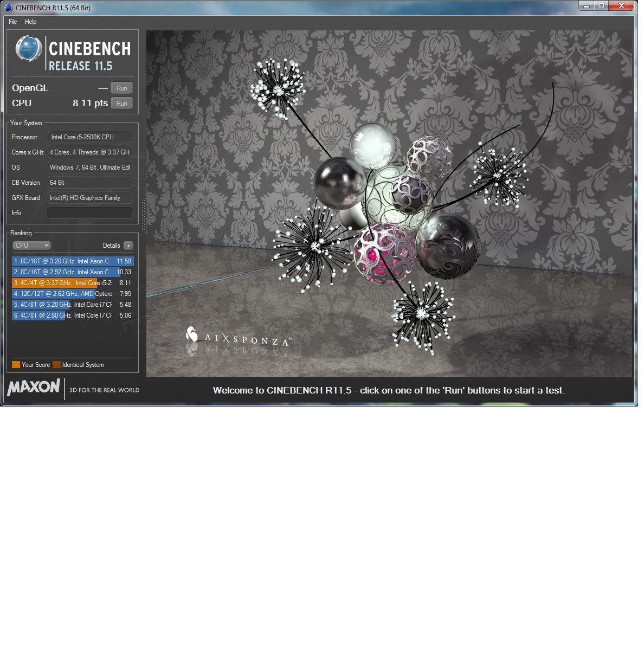Click the panel splitter grip handle
The image size is (644, 645).
coord(143,214)
